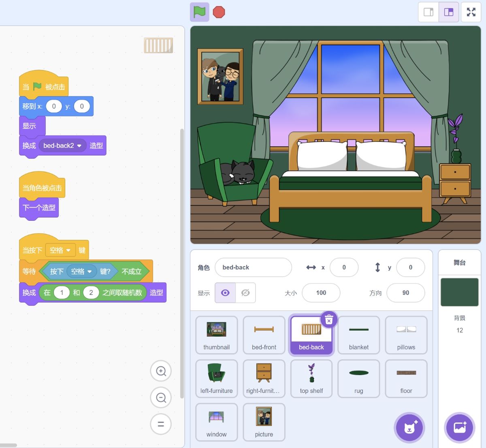This screenshot has width=486, height=448.
Task: Reset code workspace zoom to default
Action: [161, 424]
